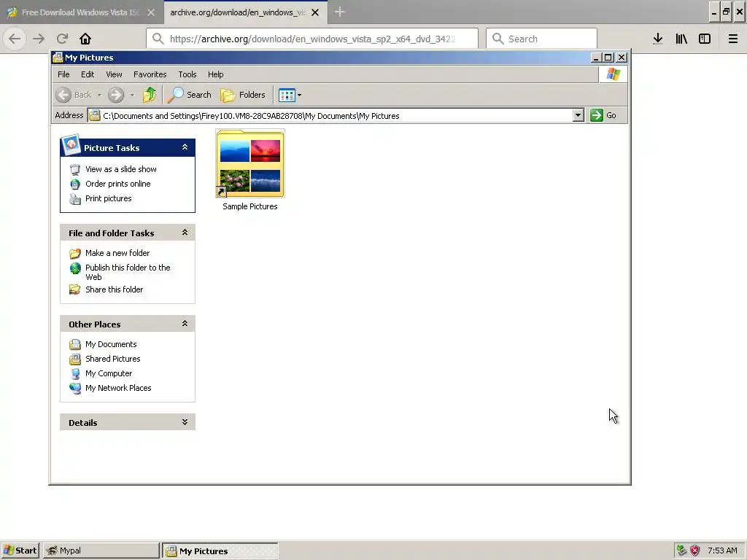Screen dimensions: 747x560
Task: Open the File menu
Action: click(63, 74)
